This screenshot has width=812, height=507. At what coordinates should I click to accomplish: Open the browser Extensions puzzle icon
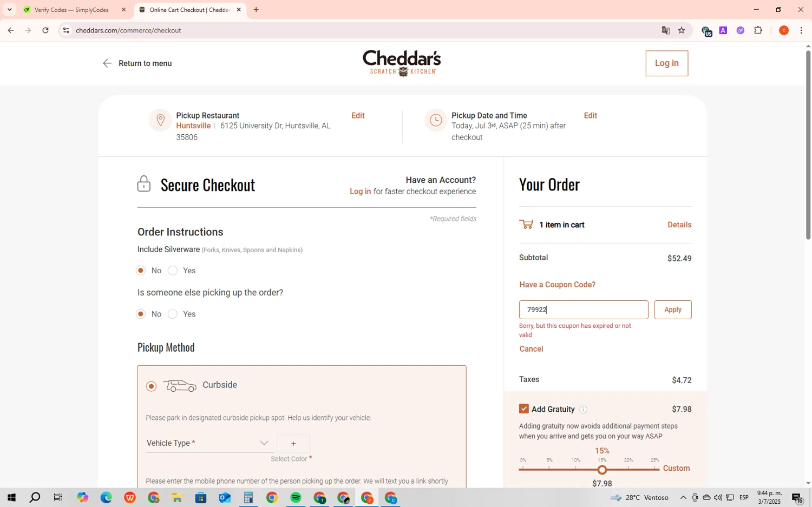tap(758, 30)
